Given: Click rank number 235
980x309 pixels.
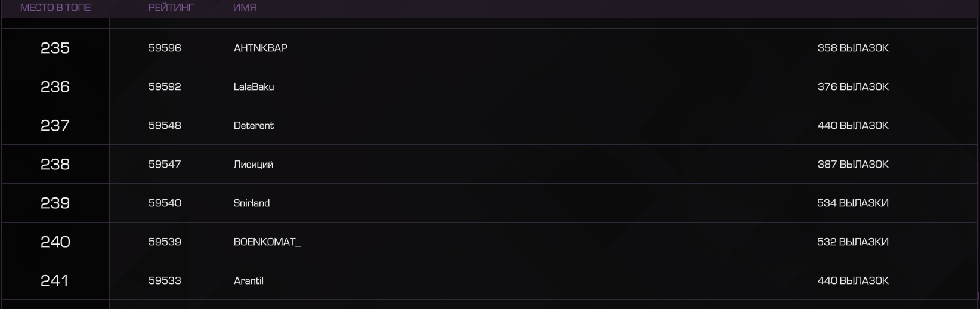Looking at the screenshot, I should (55, 48).
